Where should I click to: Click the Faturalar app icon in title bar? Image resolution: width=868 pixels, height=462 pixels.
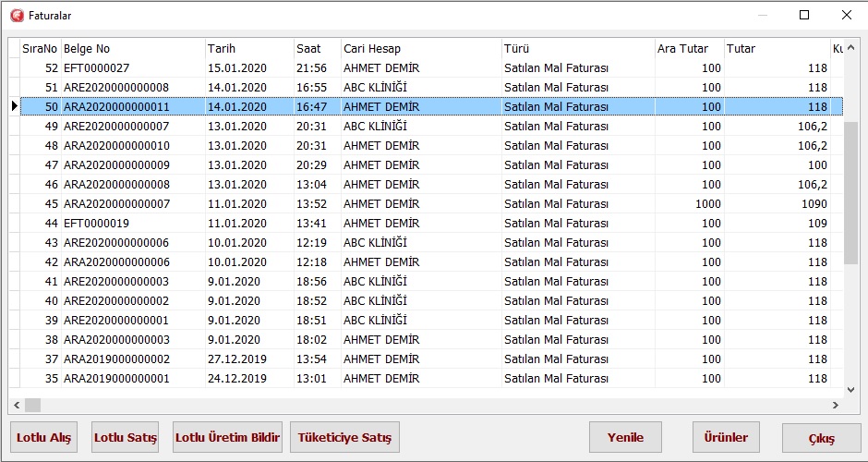coord(16,15)
